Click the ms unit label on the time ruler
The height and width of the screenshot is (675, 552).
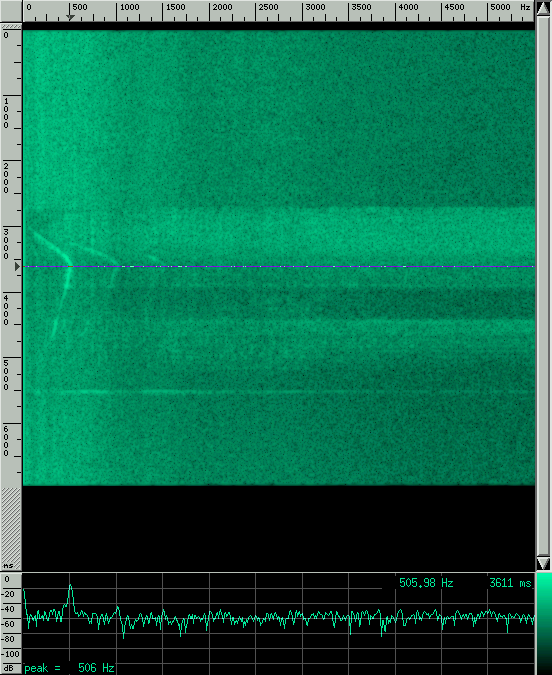pos(8,565)
